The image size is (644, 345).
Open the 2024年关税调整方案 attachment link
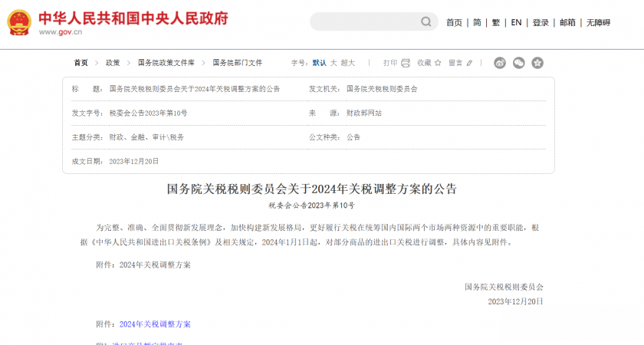pos(155,324)
